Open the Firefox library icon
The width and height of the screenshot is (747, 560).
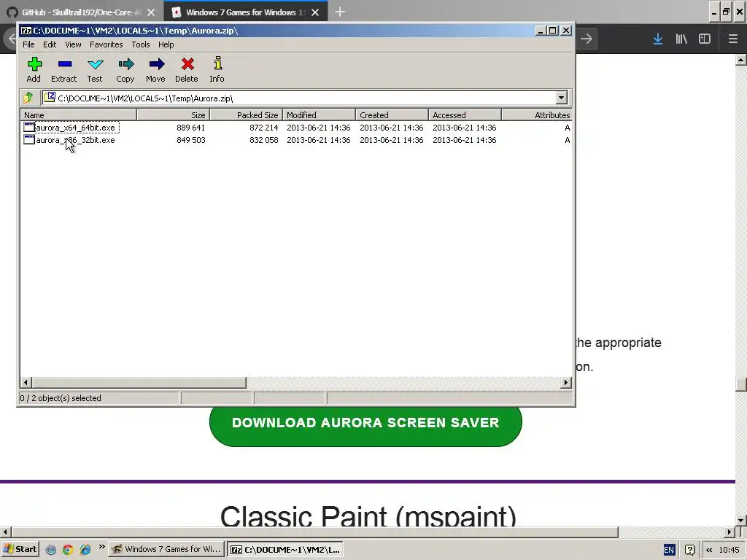(x=681, y=39)
